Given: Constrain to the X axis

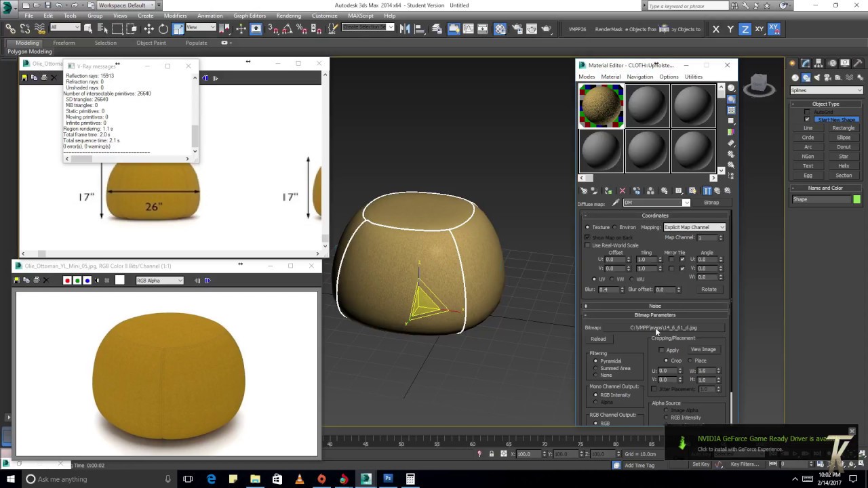Looking at the screenshot, I should tap(715, 29).
